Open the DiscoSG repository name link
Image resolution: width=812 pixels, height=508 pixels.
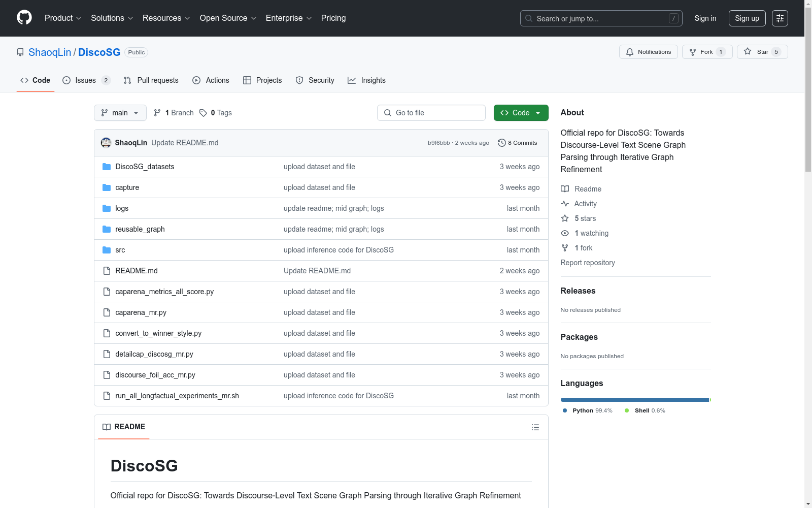click(99, 52)
